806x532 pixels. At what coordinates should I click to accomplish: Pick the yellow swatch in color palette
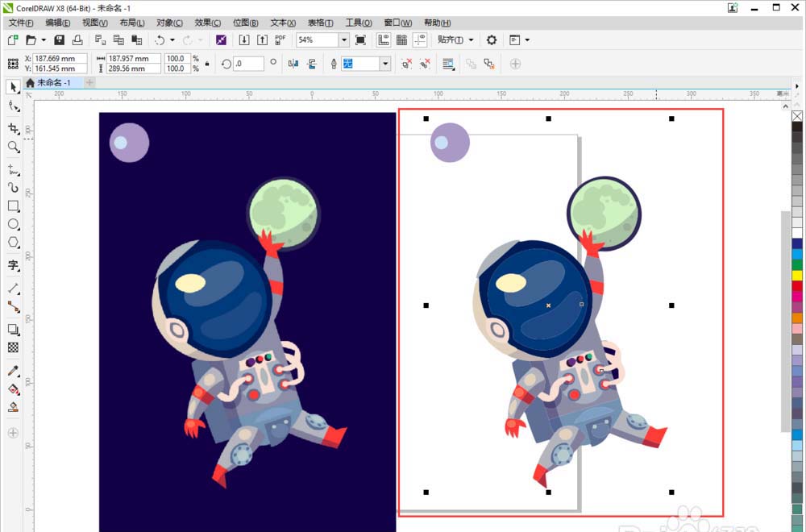[x=797, y=275]
